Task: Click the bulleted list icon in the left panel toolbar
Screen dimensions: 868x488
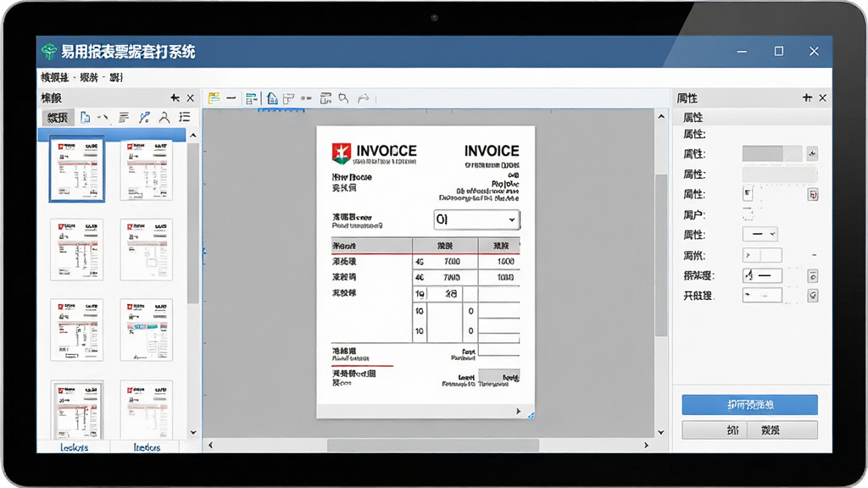Action: (184, 117)
